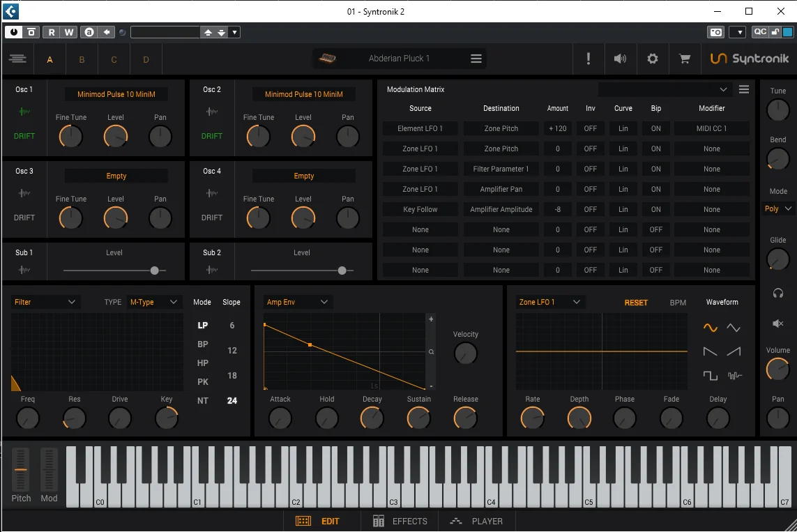Viewport: 797px width, 532px height.
Task: Click the Mod wheel
Action: tap(49, 470)
